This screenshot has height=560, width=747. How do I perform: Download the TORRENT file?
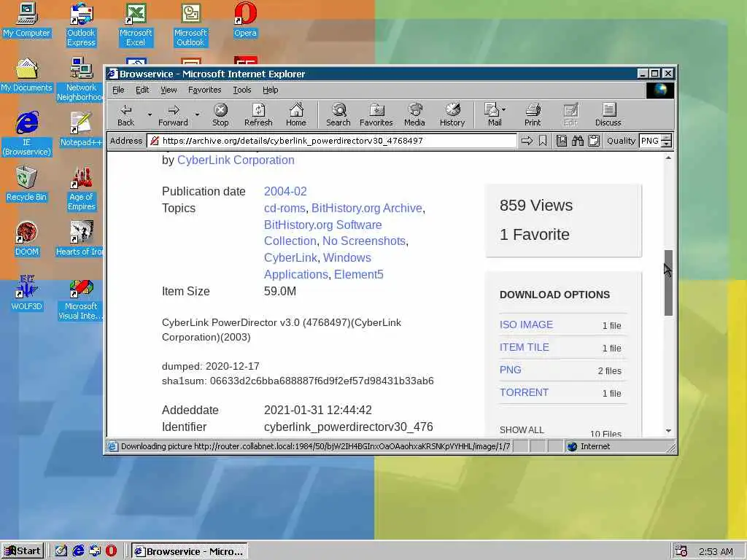pyautogui.click(x=524, y=392)
